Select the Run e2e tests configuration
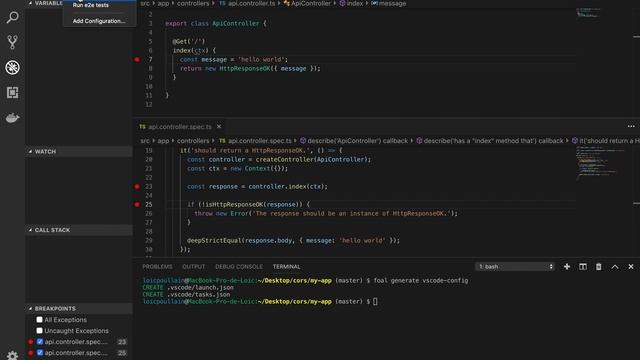The width and height of the screenshot is (640, 360). click(x=91, y=5)
